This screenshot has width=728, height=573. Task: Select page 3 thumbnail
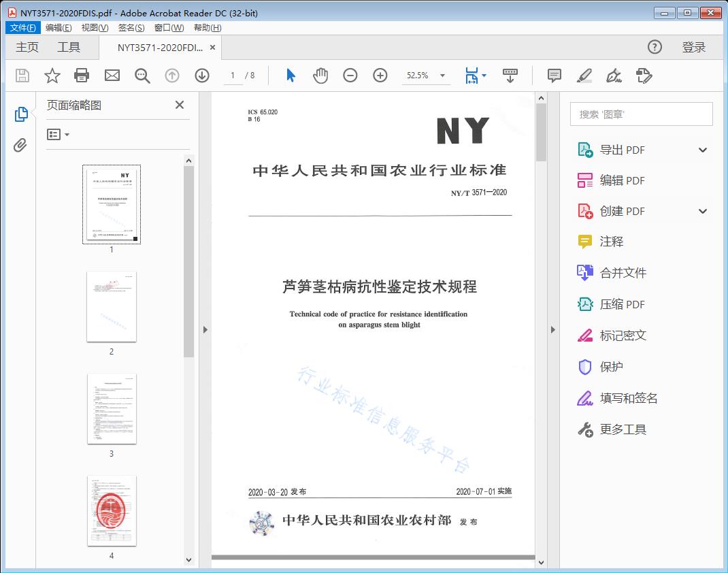pyautogui.click(x=112, y=408)
